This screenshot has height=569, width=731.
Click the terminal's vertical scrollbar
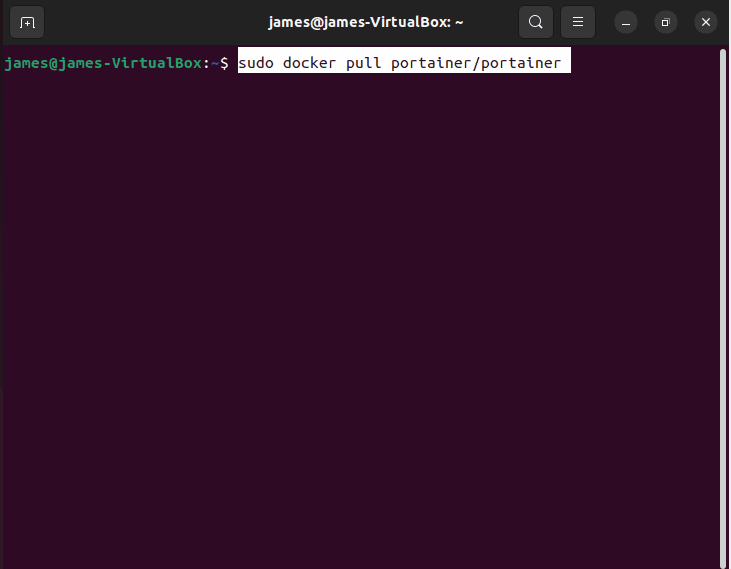723,308
